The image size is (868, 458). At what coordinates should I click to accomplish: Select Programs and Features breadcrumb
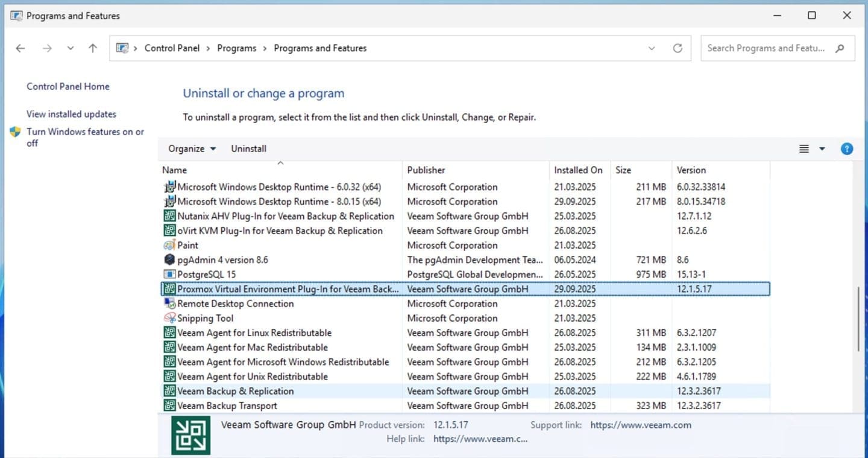coord(320,48)
